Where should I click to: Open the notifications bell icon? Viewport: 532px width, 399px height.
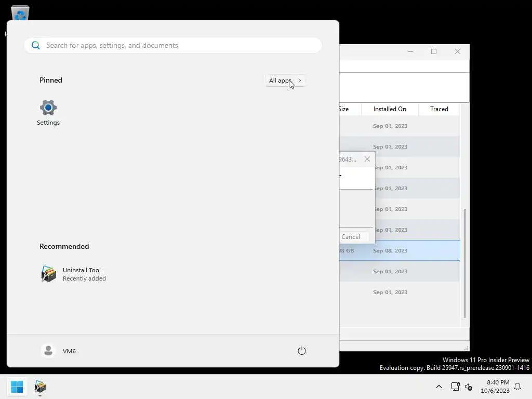click(517, 387)
